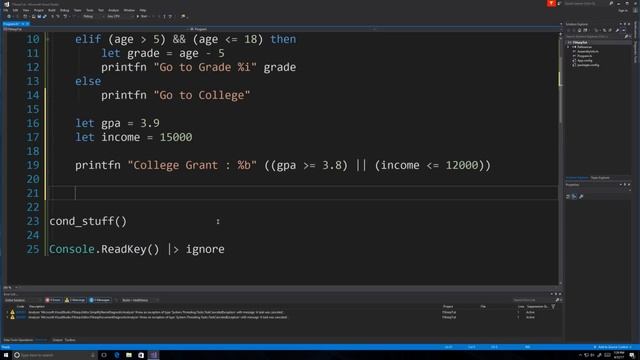Open the Store icon on the taskbar
The image size is (640, 360).
(x=141, y=355)
